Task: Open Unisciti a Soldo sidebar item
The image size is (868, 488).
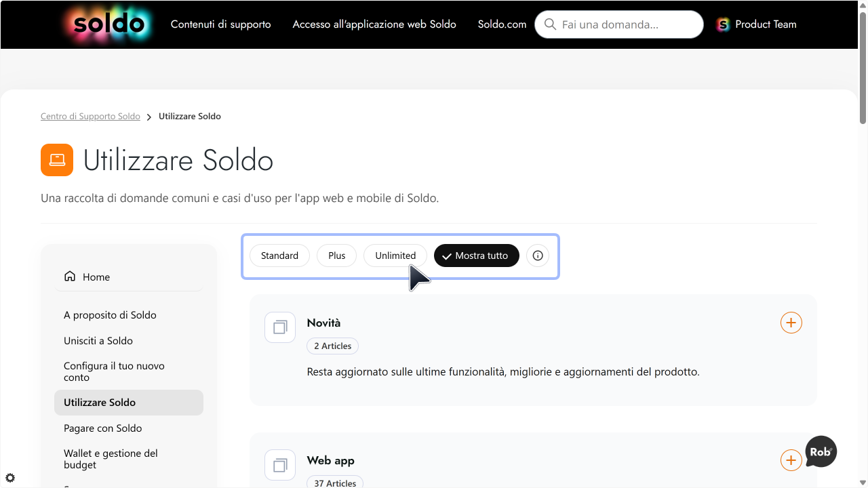Action: [98, 341]
